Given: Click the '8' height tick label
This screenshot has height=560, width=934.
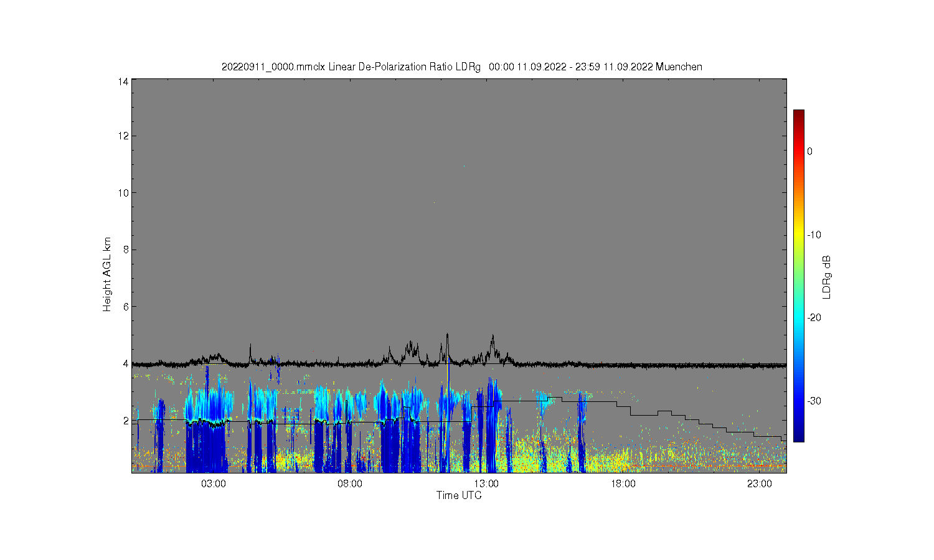Looking at the screenshot, I should [x=126, y=250].
